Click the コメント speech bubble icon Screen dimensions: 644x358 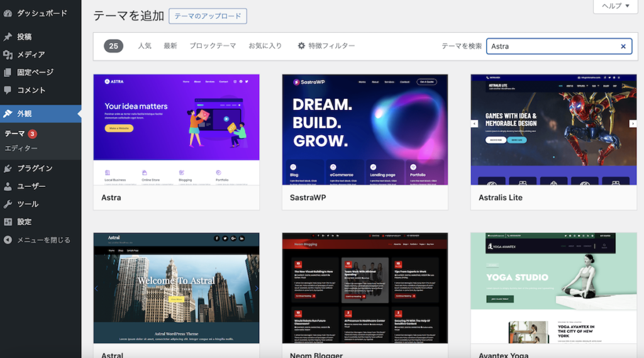(8, 90)
